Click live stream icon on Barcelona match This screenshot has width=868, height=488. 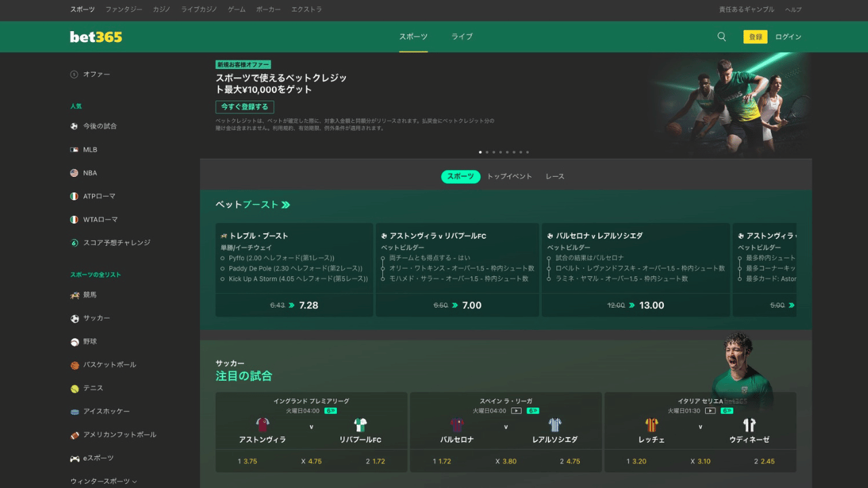(x=516, y=411)
